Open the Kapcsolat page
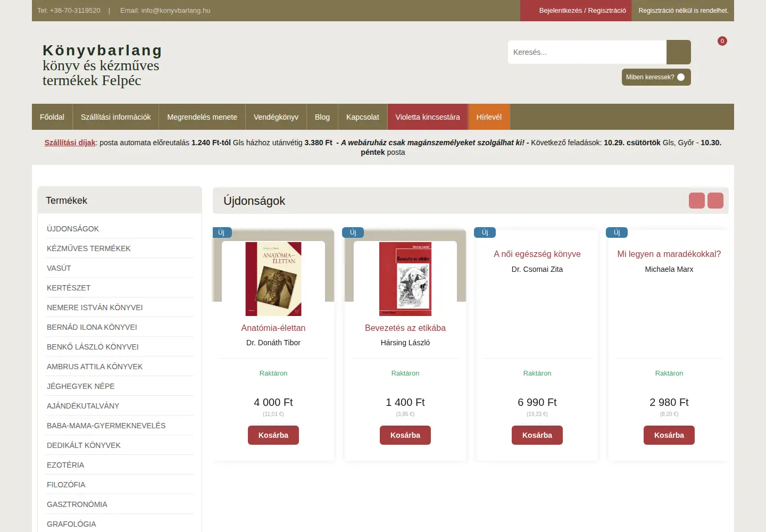Viewport: 766px width, 532px height. coord(363,117)
